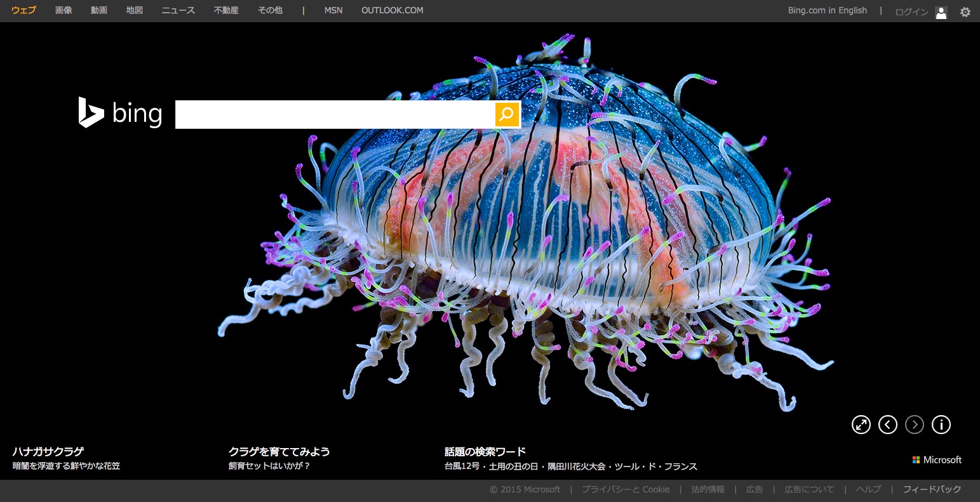The width and height of the screenshot is (980, 502).
Task: Click the Bing.com in English link
Action: point(827,11)
